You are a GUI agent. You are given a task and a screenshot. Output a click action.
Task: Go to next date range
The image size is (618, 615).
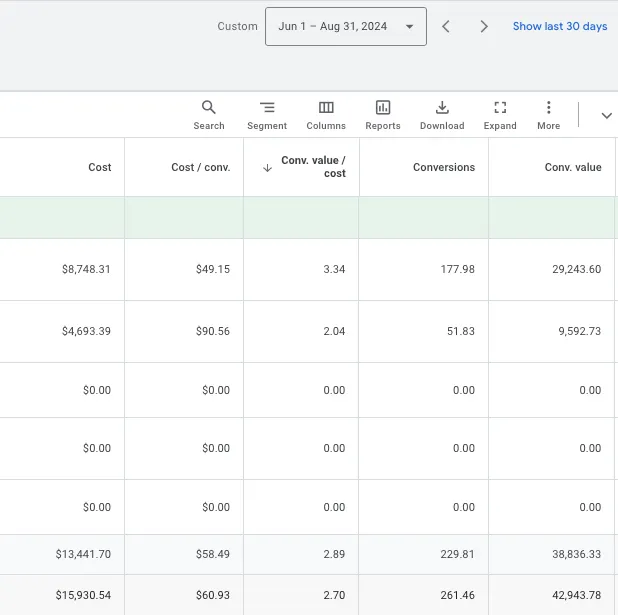[x=484, y=27]
